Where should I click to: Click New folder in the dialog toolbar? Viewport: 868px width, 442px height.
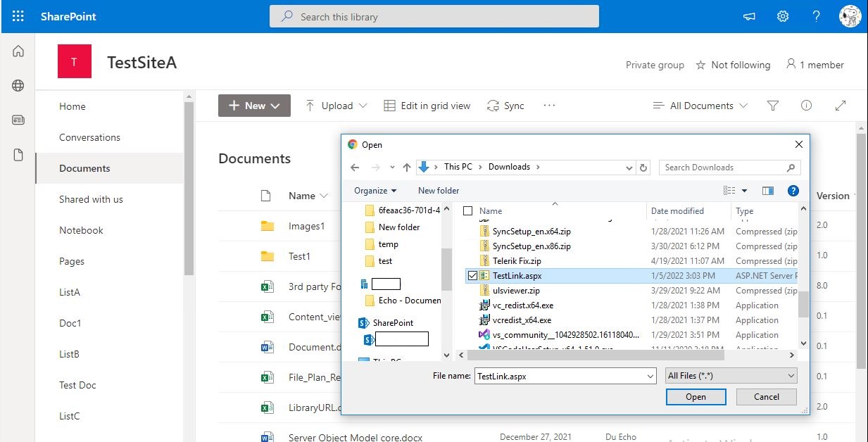(439, 191)
